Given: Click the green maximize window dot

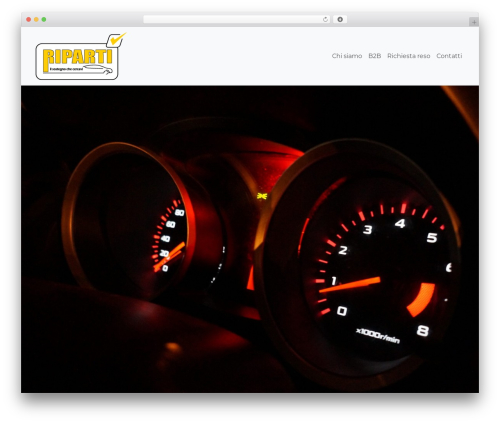Looking at the screenshot, I should click(44, 19).
